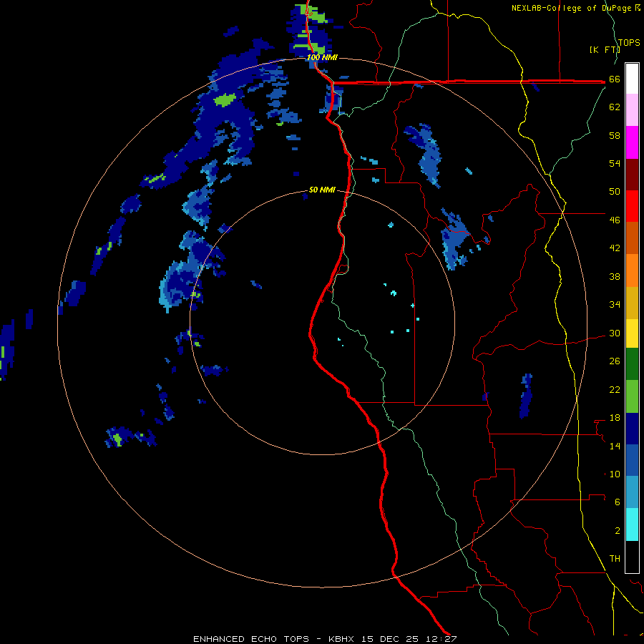This screenshot has height=644, width=644.
Task: Click the legend value 38
Action: tap(615, 276)
